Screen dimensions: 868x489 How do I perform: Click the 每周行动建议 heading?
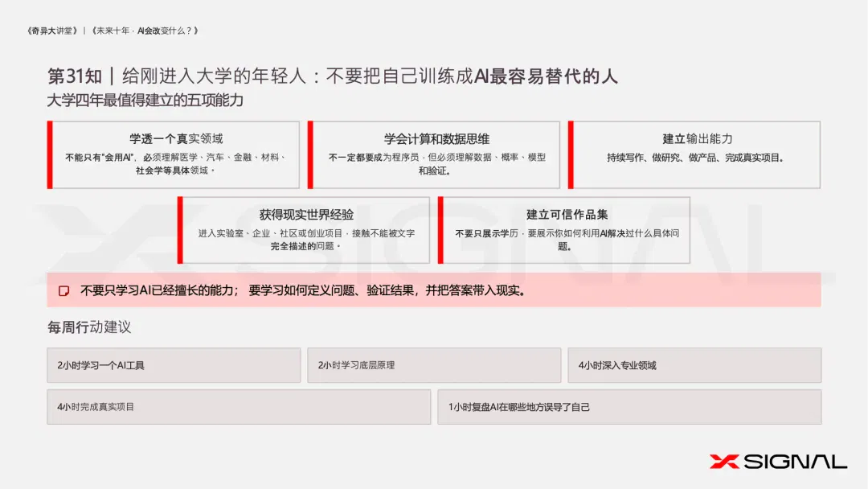89,327
